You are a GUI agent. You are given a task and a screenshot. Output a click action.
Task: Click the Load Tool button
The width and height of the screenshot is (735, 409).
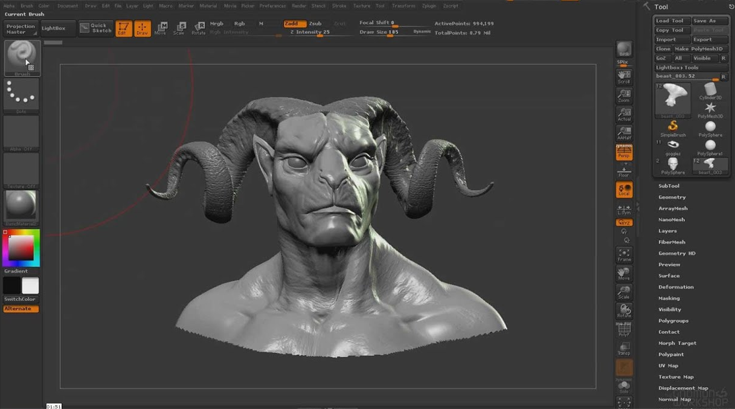[672, 21]
